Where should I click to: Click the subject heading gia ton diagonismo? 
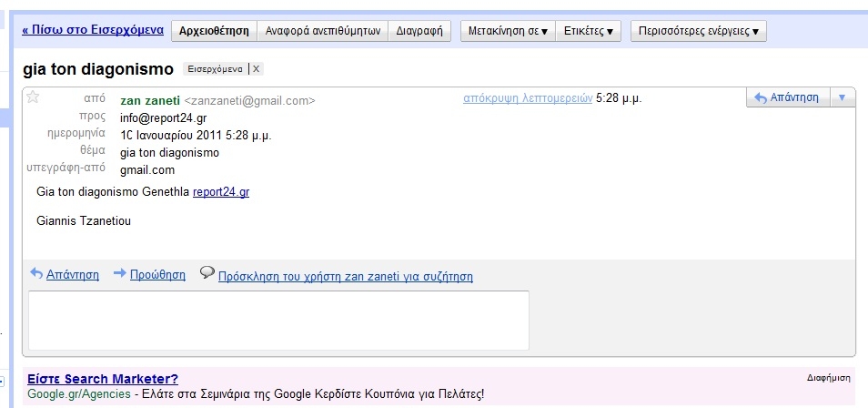98,69
